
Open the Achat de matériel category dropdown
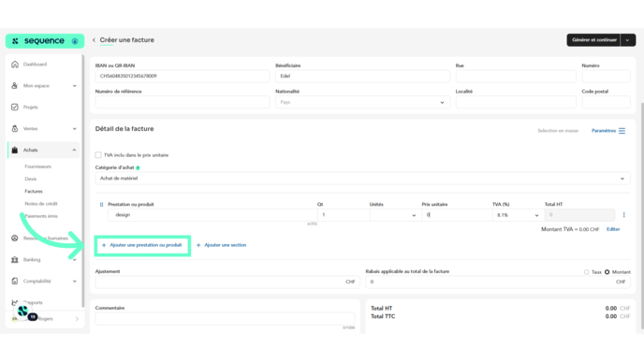tap(362, 179)
